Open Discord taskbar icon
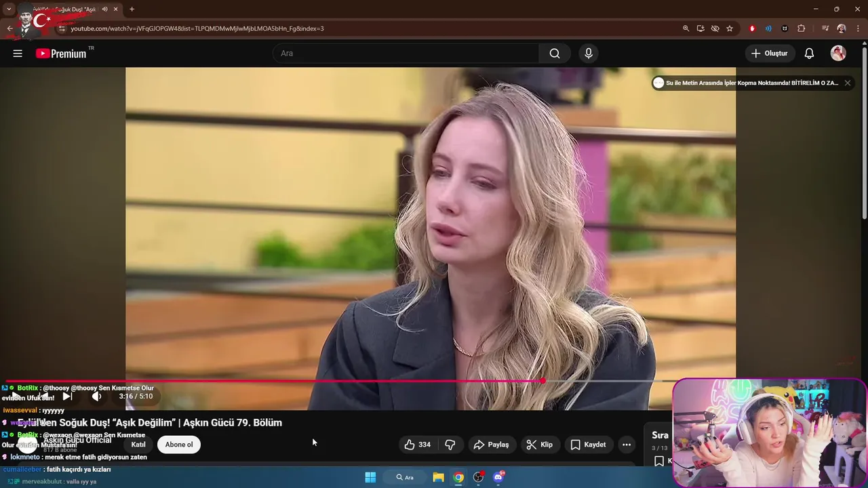The height and width of the screenshot is (488, 868). [499, 477]
